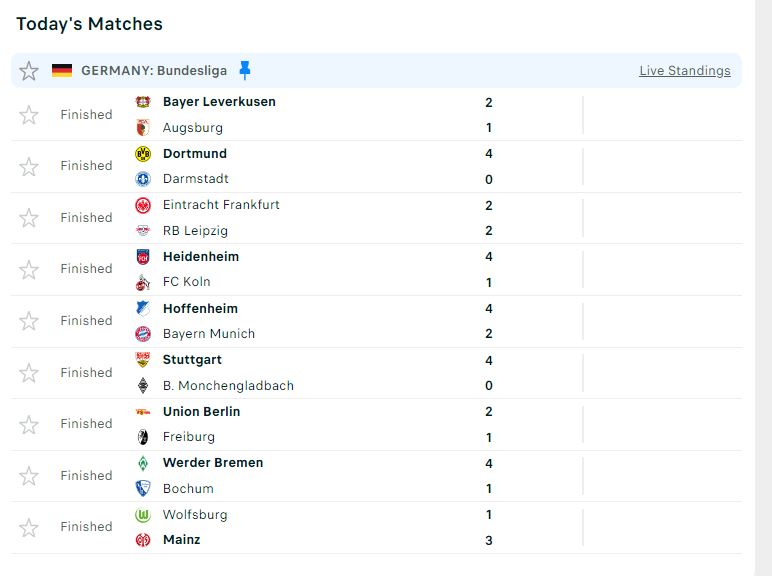Viewport: 772px width, 576px height.
Task: Star the Hoffenheim vs Bayern Munich match
Action: pyautogui.click(x=29, y=321)
